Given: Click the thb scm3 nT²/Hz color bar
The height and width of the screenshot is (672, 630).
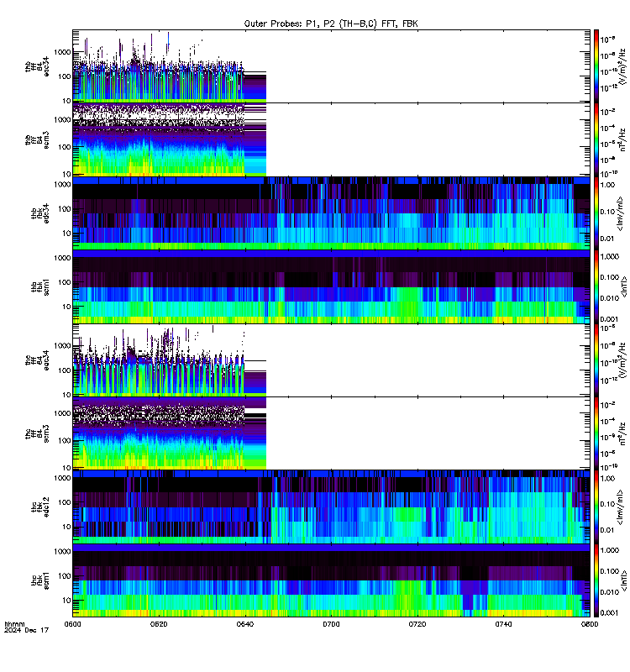Looking at the screenshot, I should 596,139.
